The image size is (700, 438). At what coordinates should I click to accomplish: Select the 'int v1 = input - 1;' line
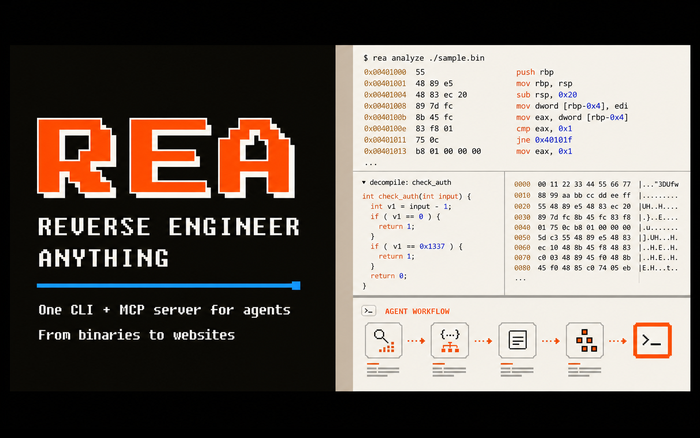tap(411, 206)
